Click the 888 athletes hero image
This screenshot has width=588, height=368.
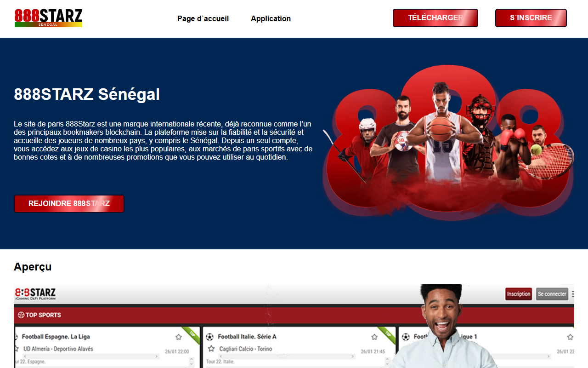(x=448, y=143)
